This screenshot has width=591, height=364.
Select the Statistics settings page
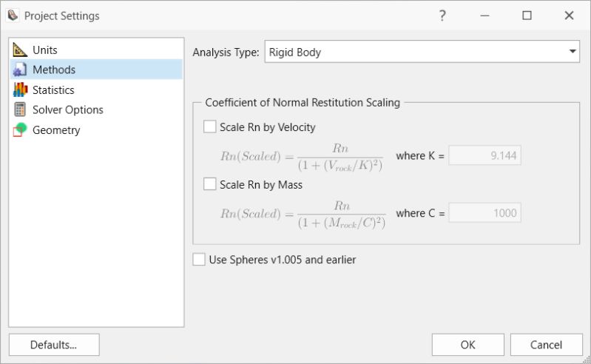pyautogui.click(x=53, y=90)
